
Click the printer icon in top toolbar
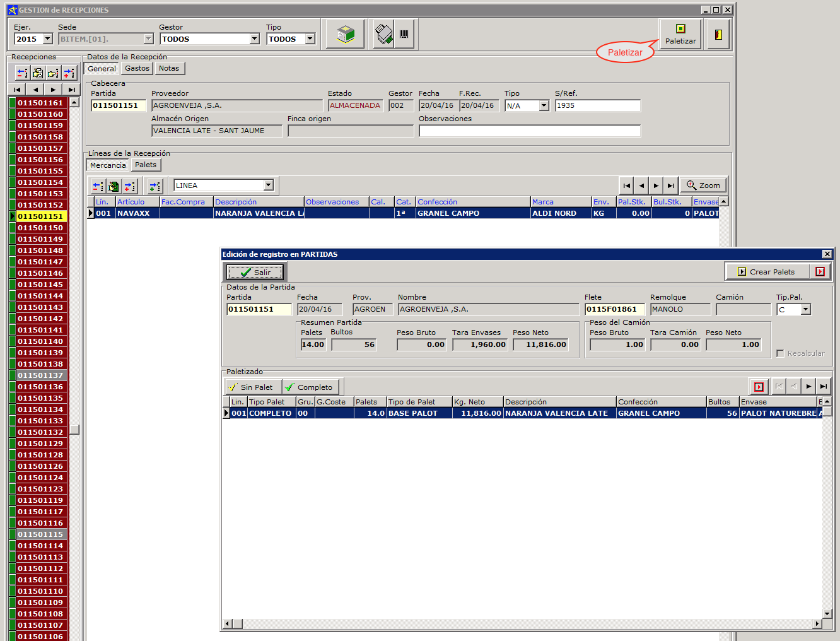[x=383, y=34]
